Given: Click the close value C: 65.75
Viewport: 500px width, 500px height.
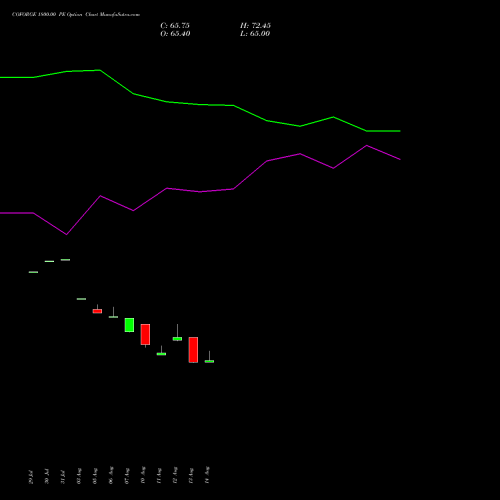Looking at the screenshot, I should pos(175,26).
